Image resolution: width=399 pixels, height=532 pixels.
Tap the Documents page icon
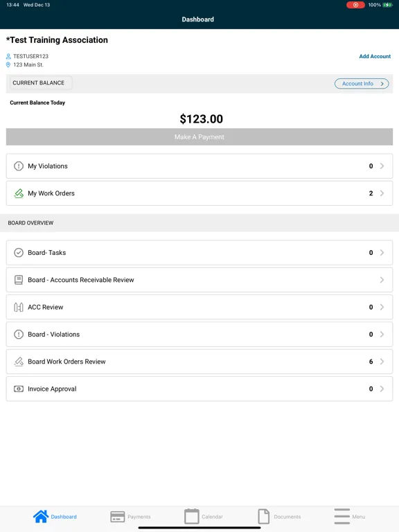click(x=264, y=516)
